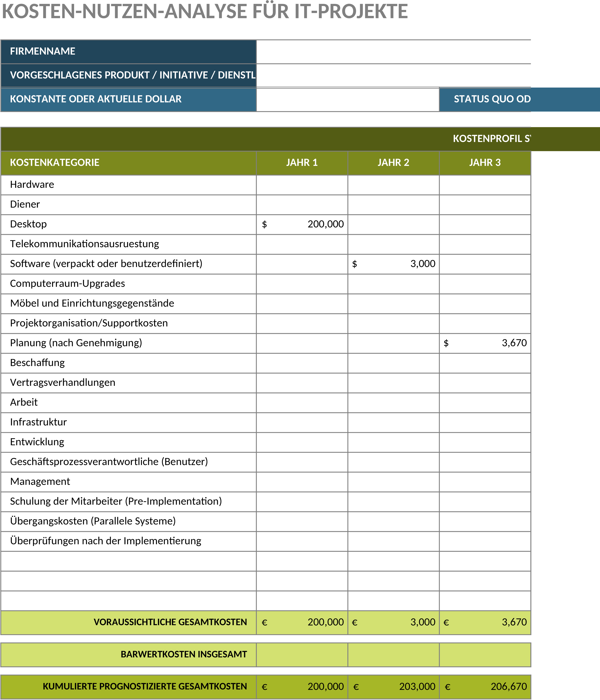The width and height of the screenshot is (600, 700).
Task: Click the KUMULIERTE PROGNOSTIZIERTE GESAMTKOSTEN label
Action: [145, 686]
